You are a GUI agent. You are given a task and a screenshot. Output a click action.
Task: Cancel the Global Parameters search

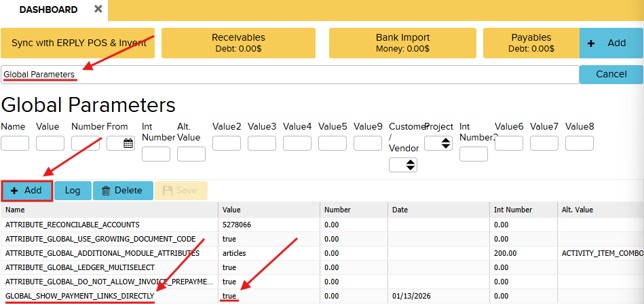click(x=611, y=74)
